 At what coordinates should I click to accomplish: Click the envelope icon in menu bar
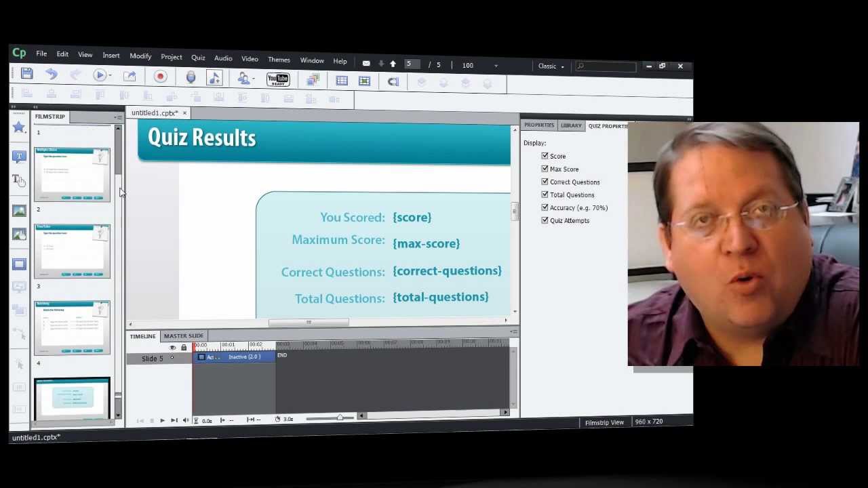pyautogui.click(x=366, y=64)
